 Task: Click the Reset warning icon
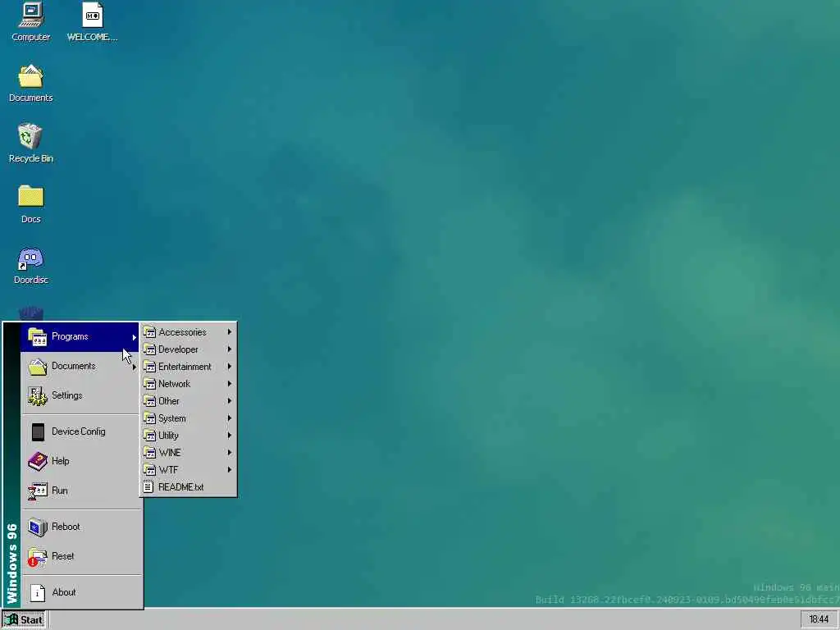(38, 557)
